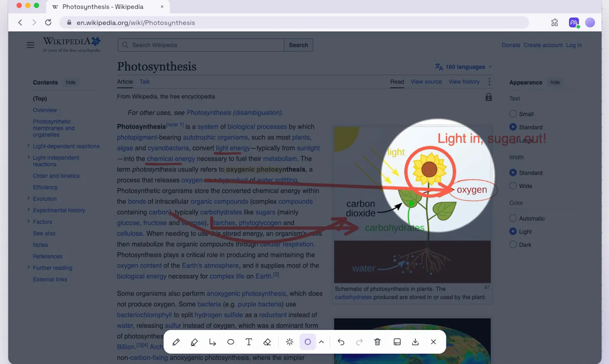
Task: Expand Experimental history contents section
Action: coord(29,210)
